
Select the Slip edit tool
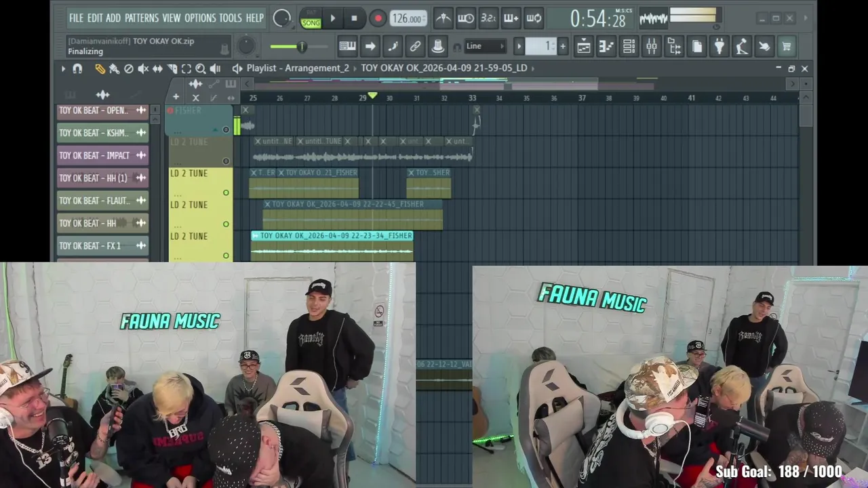157,68
